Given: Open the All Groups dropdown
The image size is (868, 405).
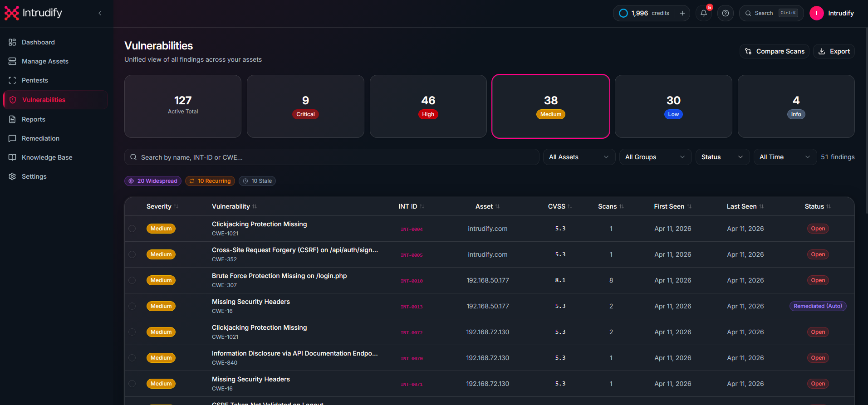Looking at the screenshot, I should click(x=655, y=157).
